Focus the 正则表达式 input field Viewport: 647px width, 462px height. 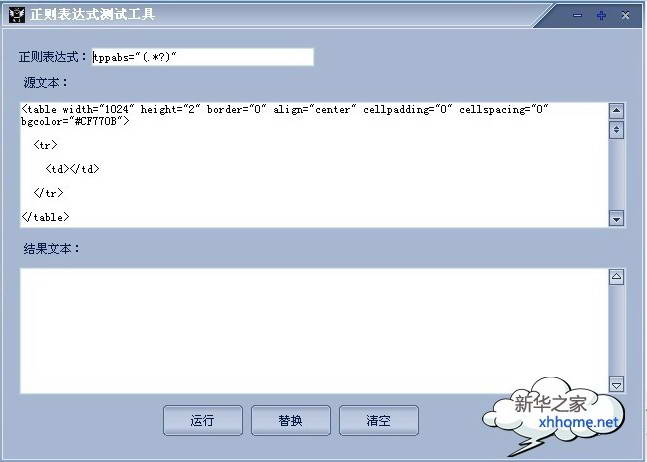pyautogui.click(x=203, y=57)
